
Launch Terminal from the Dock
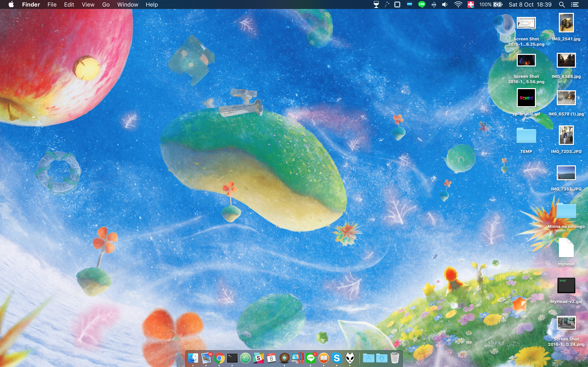click(232, 358)
